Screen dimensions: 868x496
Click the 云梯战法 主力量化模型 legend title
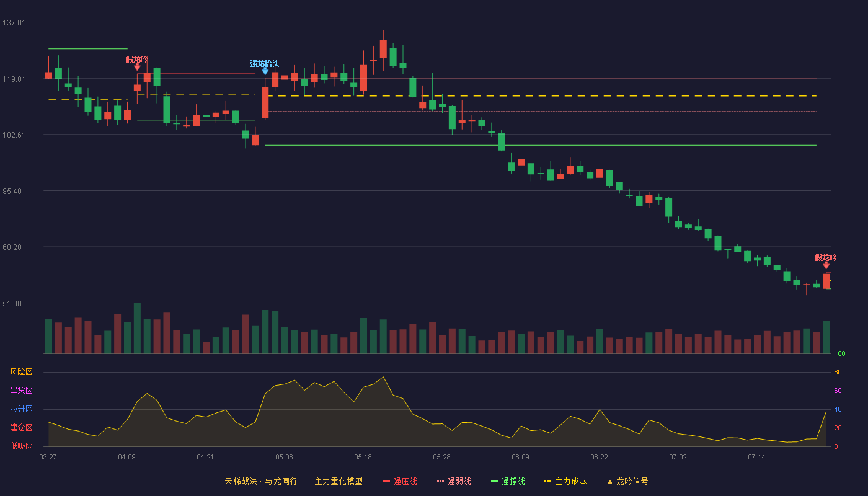293,481
